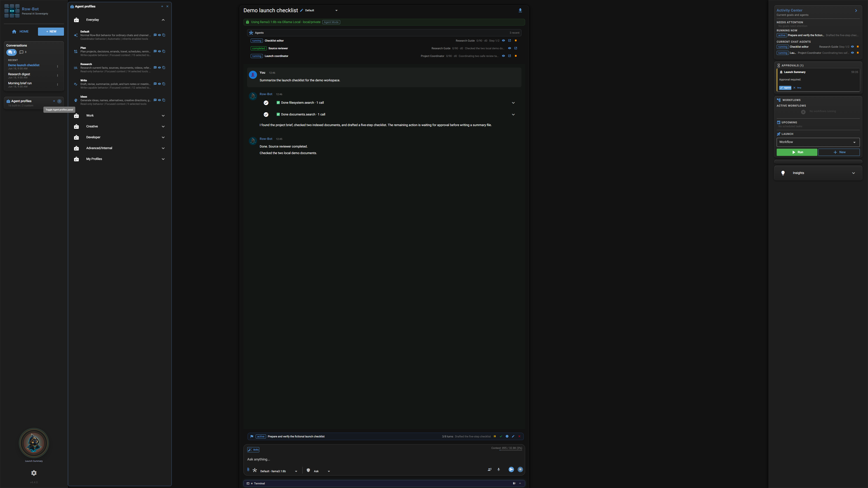Viewport: 868px width, 488px height.
Task: Toggle the Agent profiles panel from sidebar
Action: tap(59, 101)
